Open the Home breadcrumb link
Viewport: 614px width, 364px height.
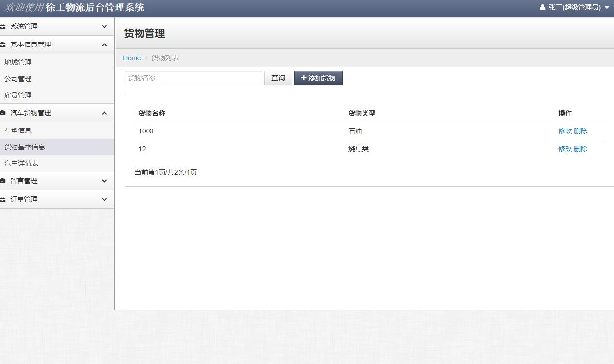click(x=132, y=58)
